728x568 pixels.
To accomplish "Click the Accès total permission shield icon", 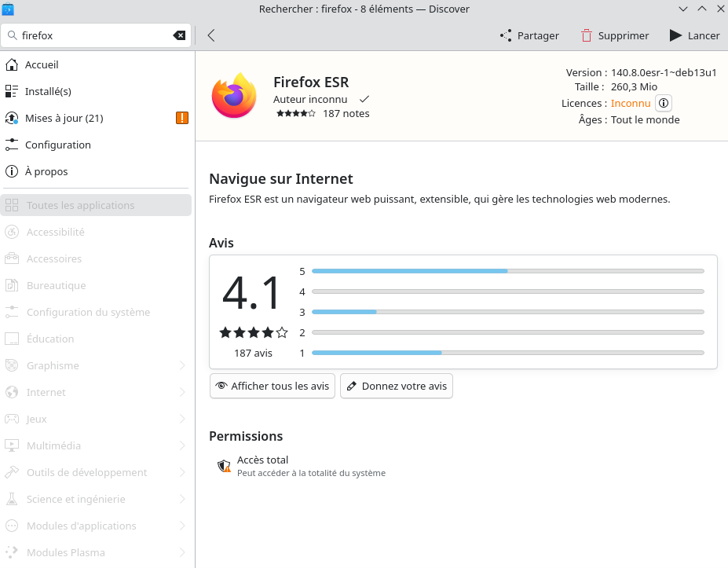I will coord(224,466).
